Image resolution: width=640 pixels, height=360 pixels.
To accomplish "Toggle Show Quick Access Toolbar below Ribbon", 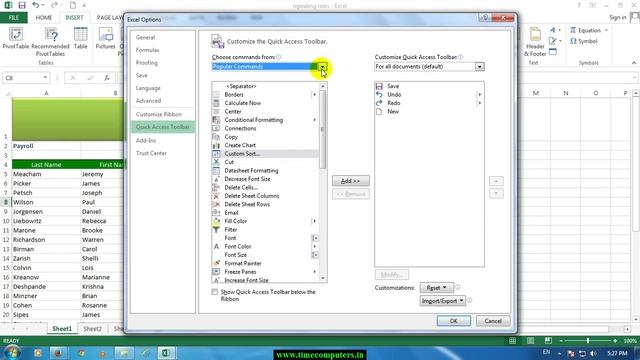I will click(x=215, y=292).
